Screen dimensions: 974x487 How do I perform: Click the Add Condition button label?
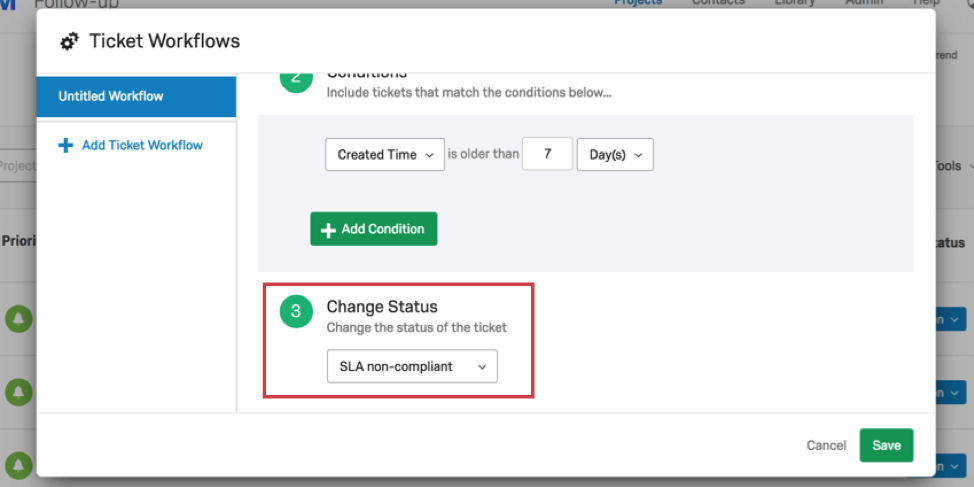click(x=383, y=229)
